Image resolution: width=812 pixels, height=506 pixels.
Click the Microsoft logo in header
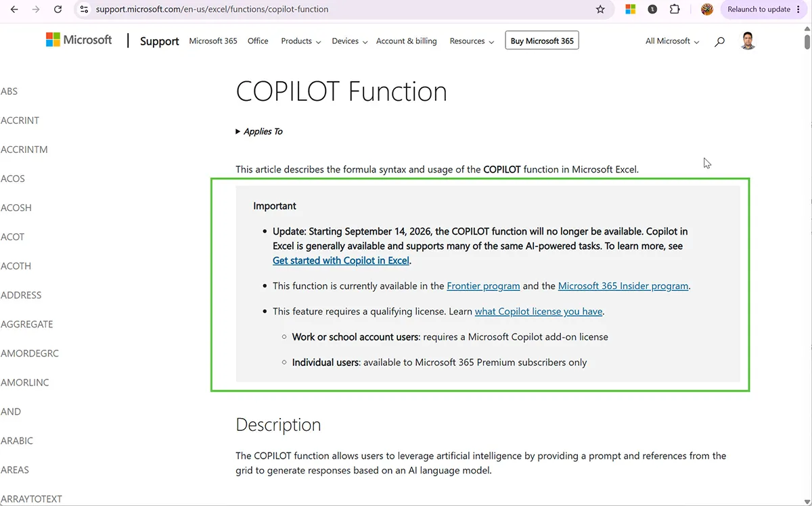coord(78,40)
